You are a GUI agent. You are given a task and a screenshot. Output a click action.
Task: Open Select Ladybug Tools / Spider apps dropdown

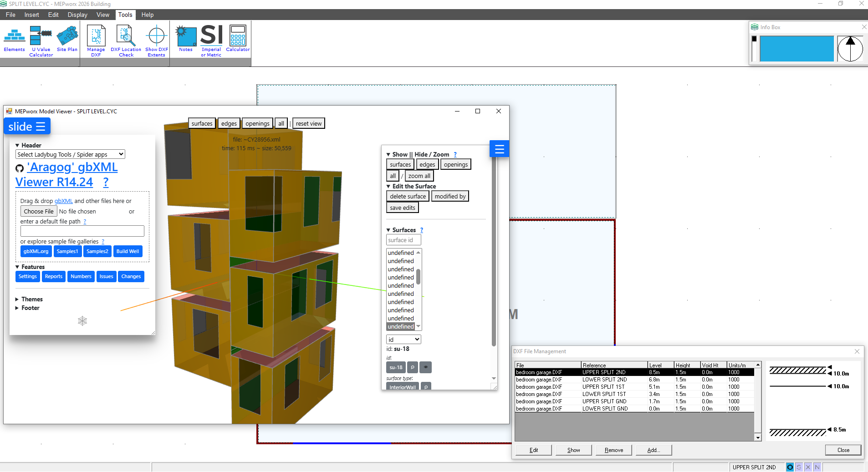coord(70,154)
